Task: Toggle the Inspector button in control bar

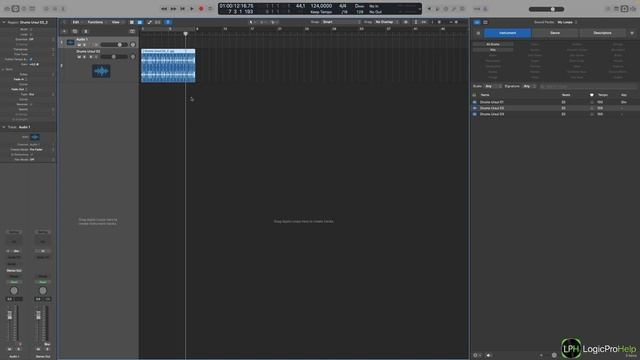Action: coord(16,9)
